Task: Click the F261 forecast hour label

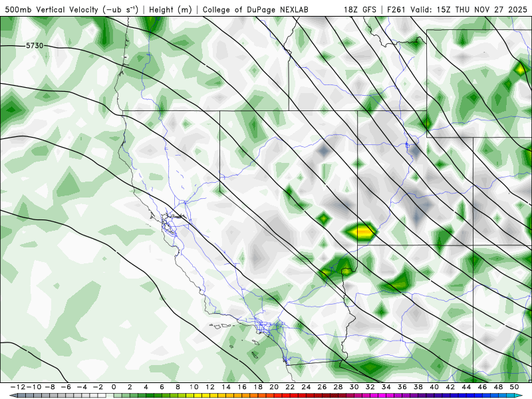Action: 396,9
